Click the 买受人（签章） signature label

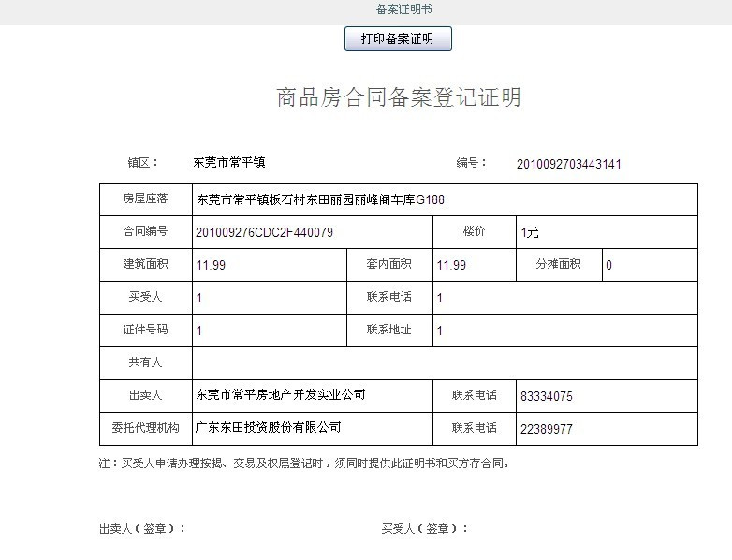[x=425, y=529]
